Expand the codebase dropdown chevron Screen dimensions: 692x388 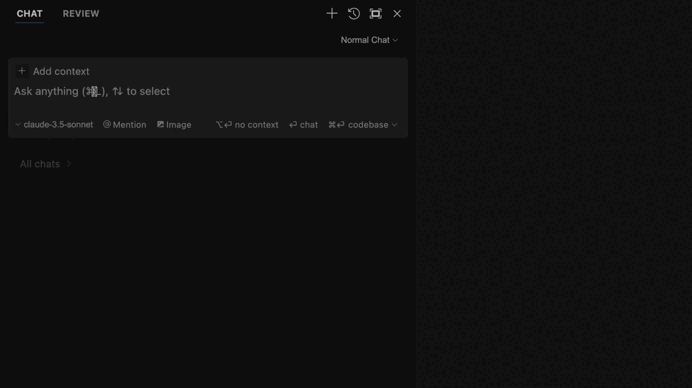pyautogui.click(x=395, y=125)
